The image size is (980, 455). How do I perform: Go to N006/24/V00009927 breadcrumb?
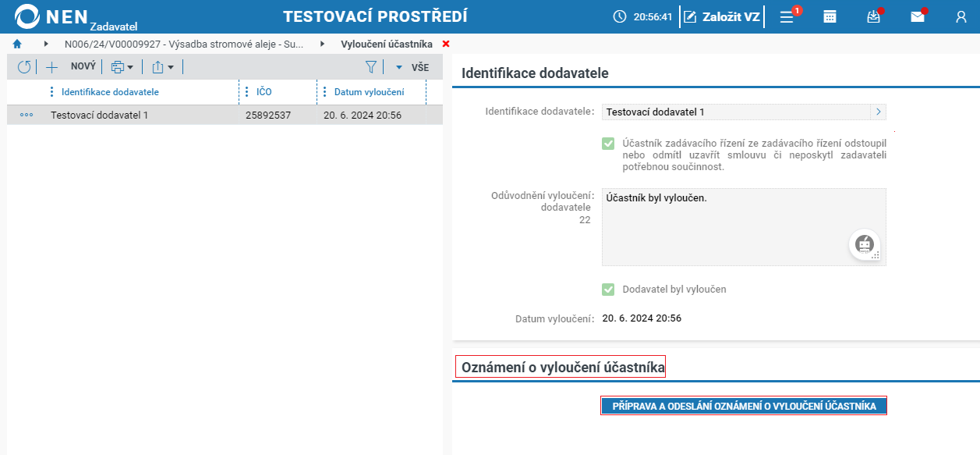[185, 44]
